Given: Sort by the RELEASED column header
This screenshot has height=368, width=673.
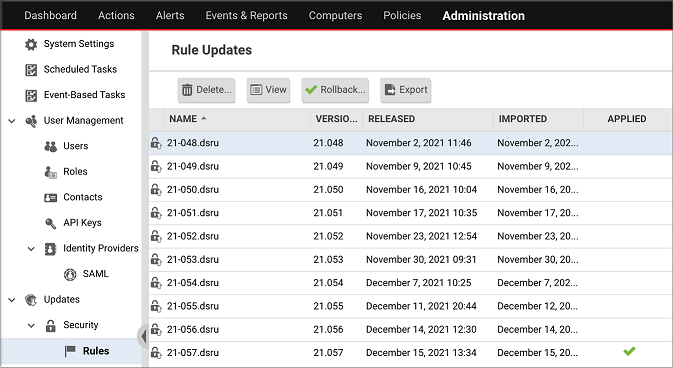Looking at the screenshot, I should 428,119.
